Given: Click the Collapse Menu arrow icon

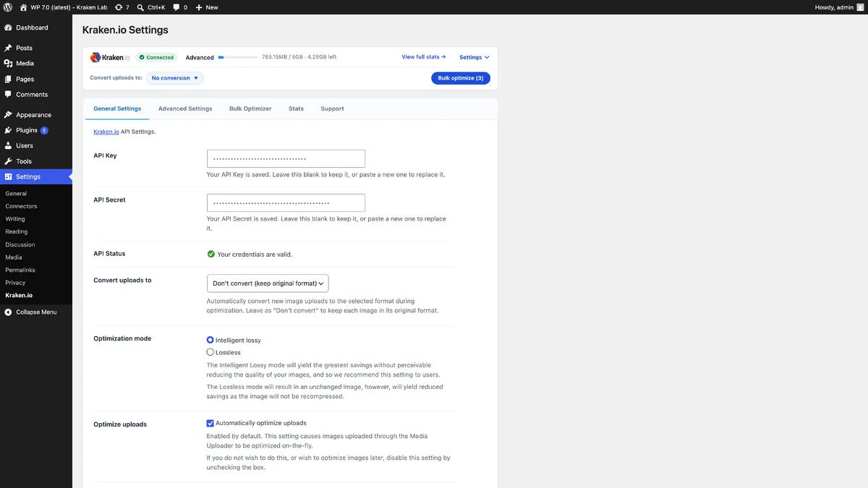Looking at the screenshot, I should 8,312.
